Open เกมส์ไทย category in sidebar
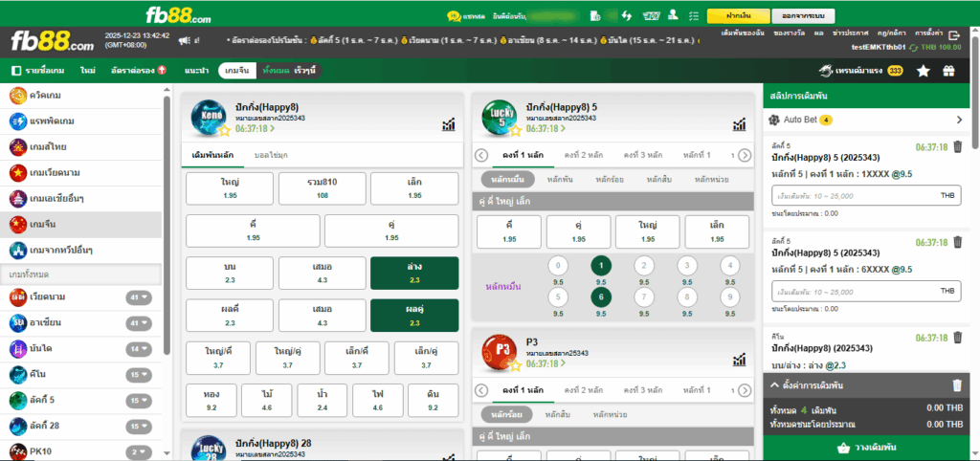This screenshot has width=980, height=461. click(80, 146)
